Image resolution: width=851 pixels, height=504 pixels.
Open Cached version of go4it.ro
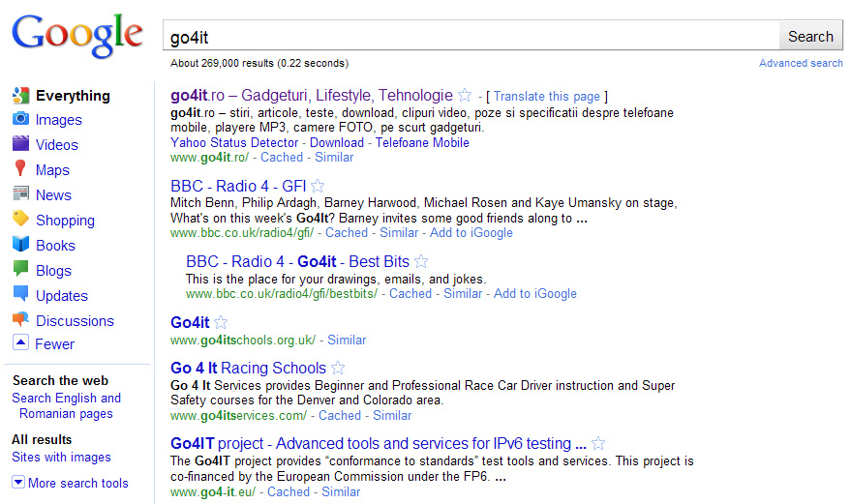pyautogui.click(x=282, y=158)
